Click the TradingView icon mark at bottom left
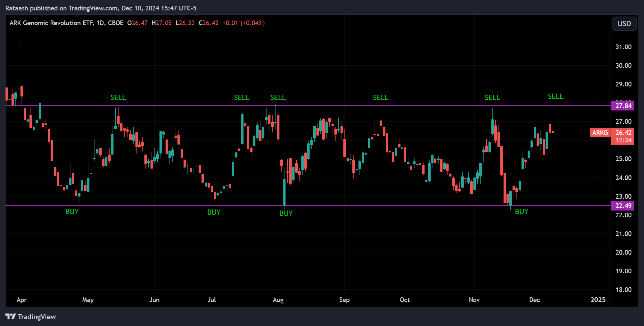 click(10, 316)
